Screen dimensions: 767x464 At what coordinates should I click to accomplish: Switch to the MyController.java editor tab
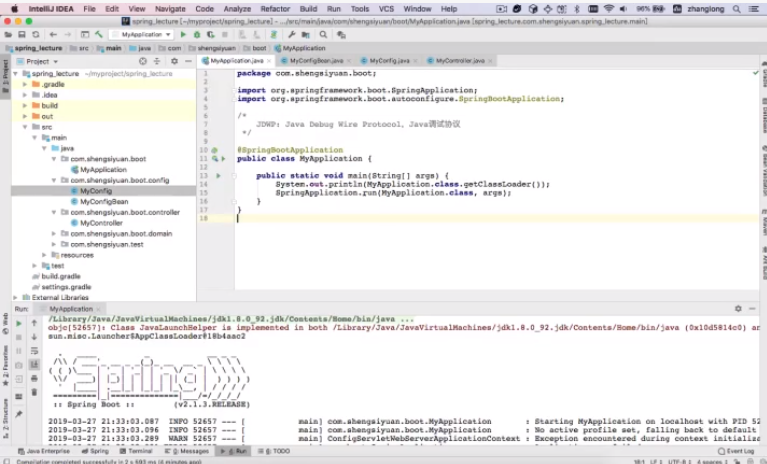coord(459,61)
